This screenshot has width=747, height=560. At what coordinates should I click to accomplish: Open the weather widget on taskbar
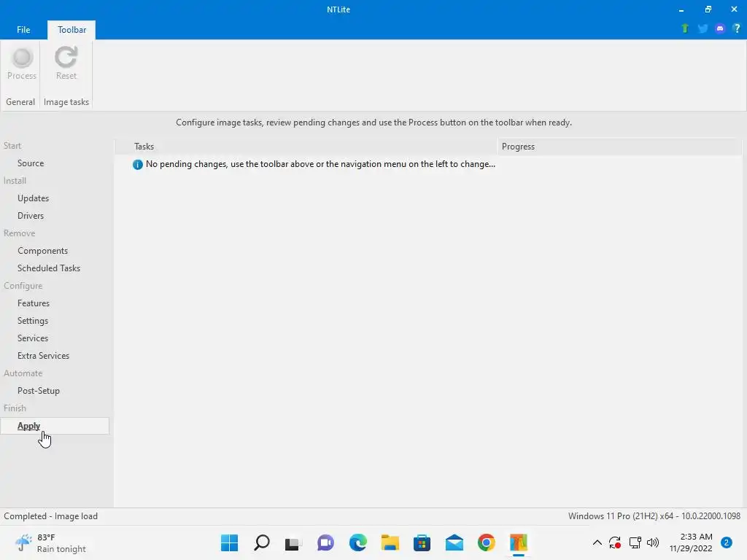[x=50, y=542]
